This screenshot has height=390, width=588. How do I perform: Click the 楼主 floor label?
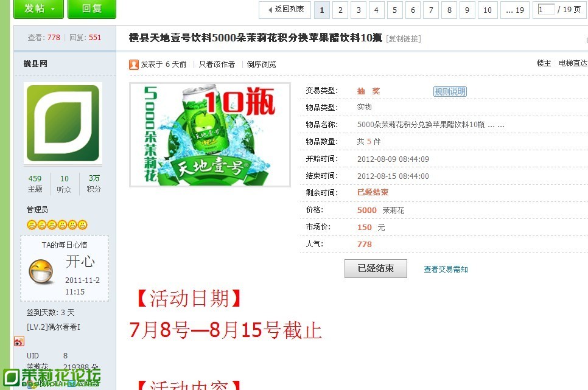pos(544,63)
